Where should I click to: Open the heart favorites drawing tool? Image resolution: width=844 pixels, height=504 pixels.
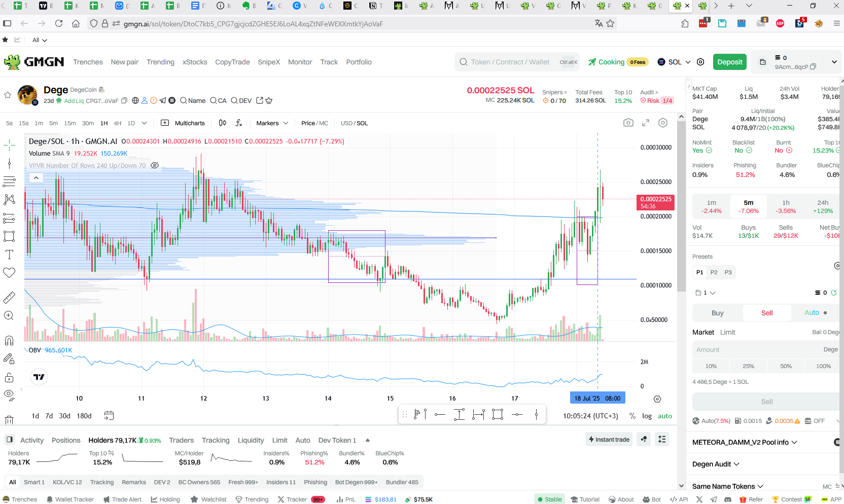tap(9, 273)
